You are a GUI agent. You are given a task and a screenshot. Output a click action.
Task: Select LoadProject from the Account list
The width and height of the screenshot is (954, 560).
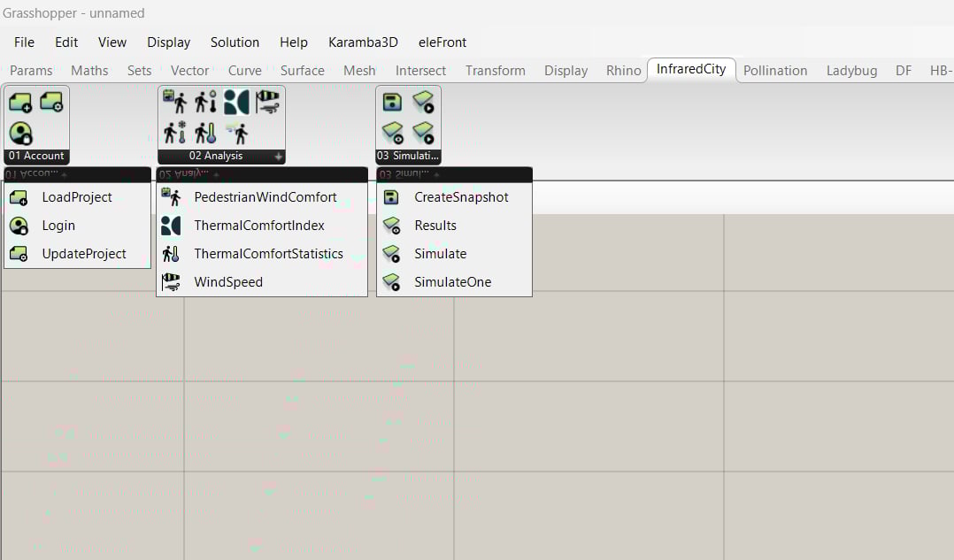77,197
